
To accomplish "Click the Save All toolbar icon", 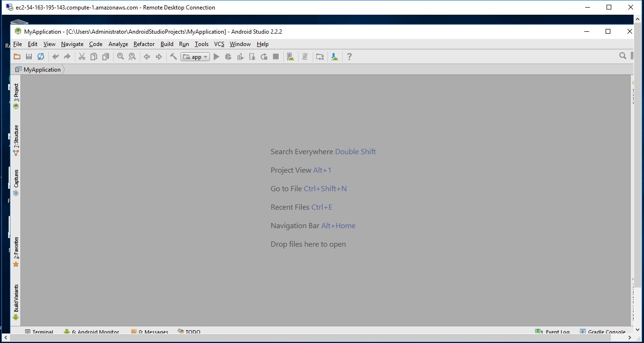I will click(x=29, y=56).
